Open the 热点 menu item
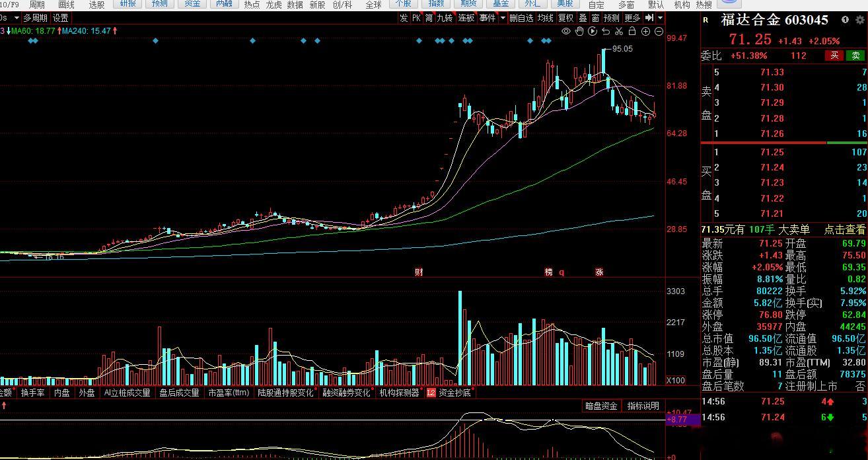The width and height of the screenshot is (868, 460). click(x=252, y=5)
